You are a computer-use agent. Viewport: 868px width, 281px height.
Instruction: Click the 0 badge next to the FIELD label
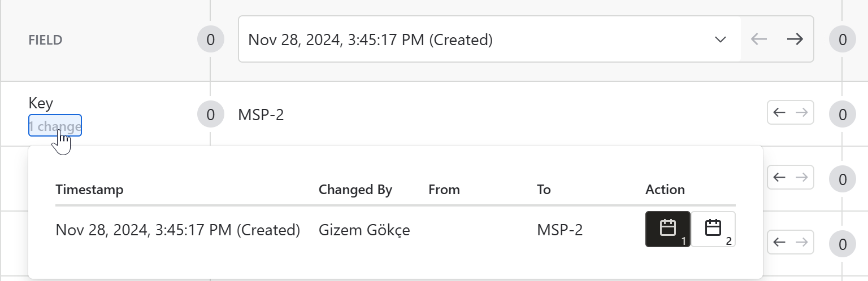click(x=210, y=39)
